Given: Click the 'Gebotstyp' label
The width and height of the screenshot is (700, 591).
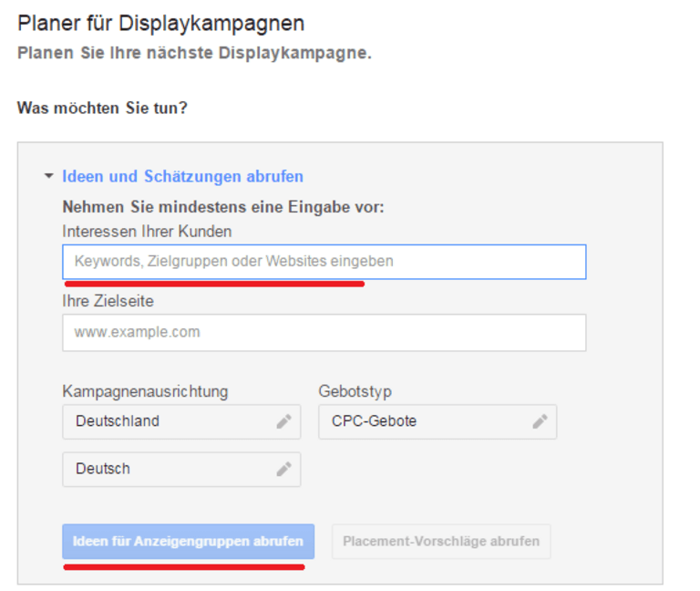Looking at the screenshot, I should 355,391.
